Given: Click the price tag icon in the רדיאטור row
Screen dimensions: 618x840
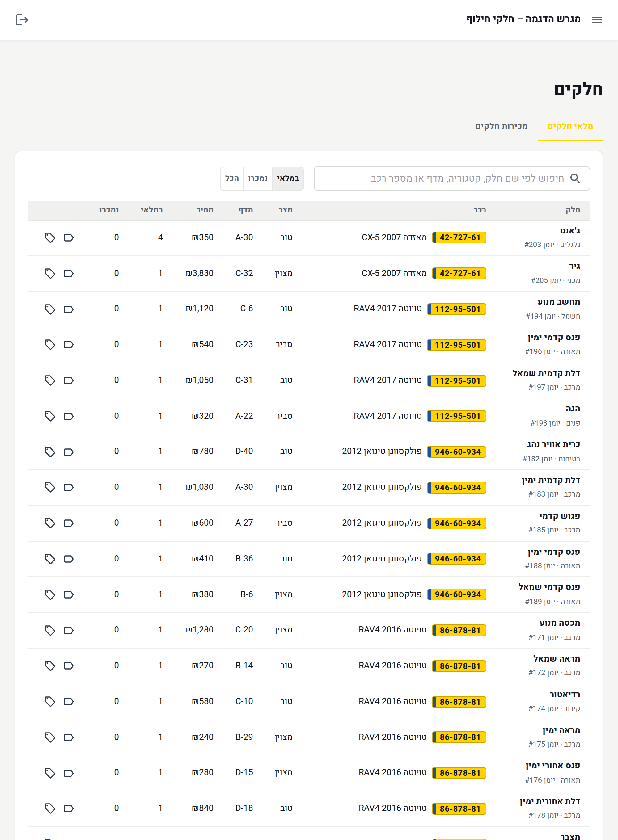Looking at the screenshot, I should [x=50, y=701].
